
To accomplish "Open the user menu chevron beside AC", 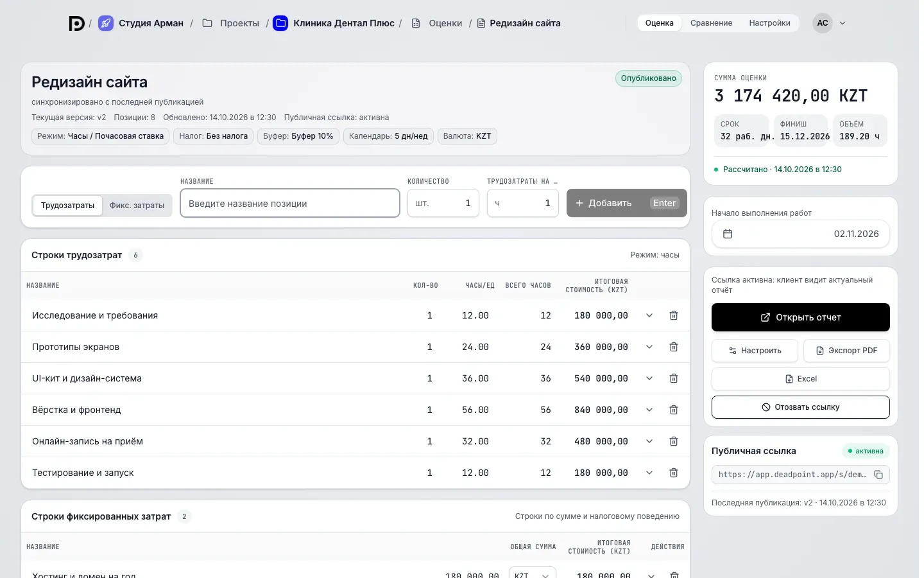I will tap(843, 23).
